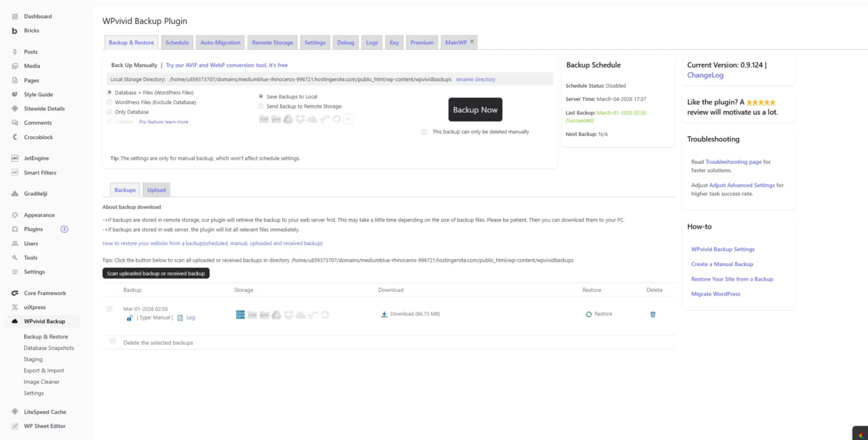Click the Plugins plug icon in sidebar
This screenshot has height=440, width=868.
coord(15,229)
